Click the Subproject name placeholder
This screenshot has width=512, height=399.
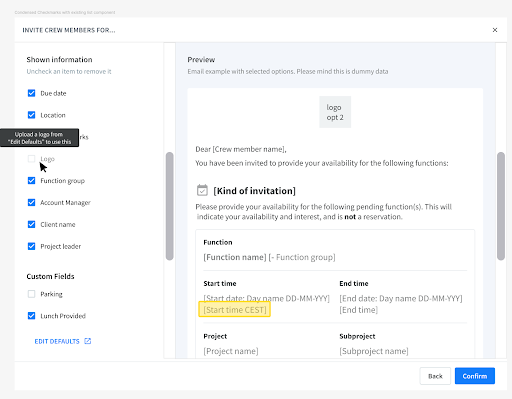374,351
